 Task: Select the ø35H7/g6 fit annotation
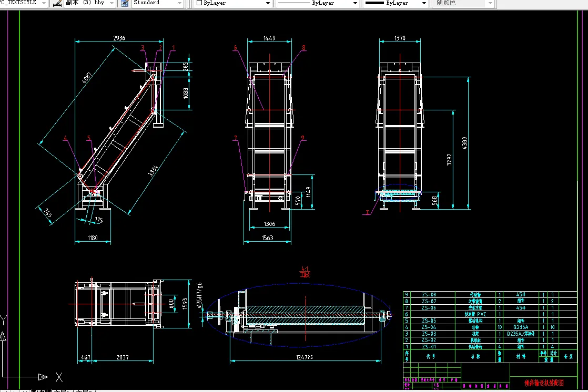(x=199, y=296)
